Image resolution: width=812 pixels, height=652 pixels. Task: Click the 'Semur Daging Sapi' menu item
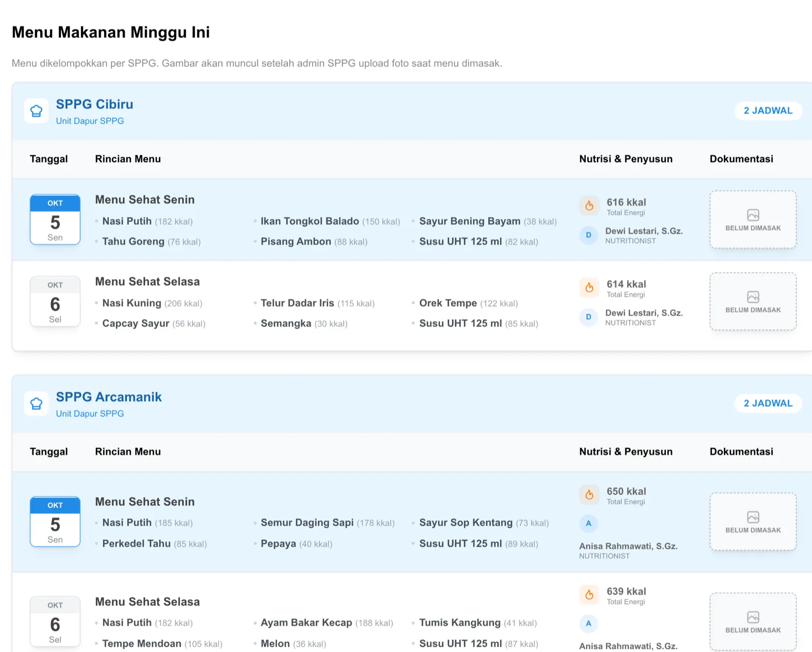tap(307, 523)
